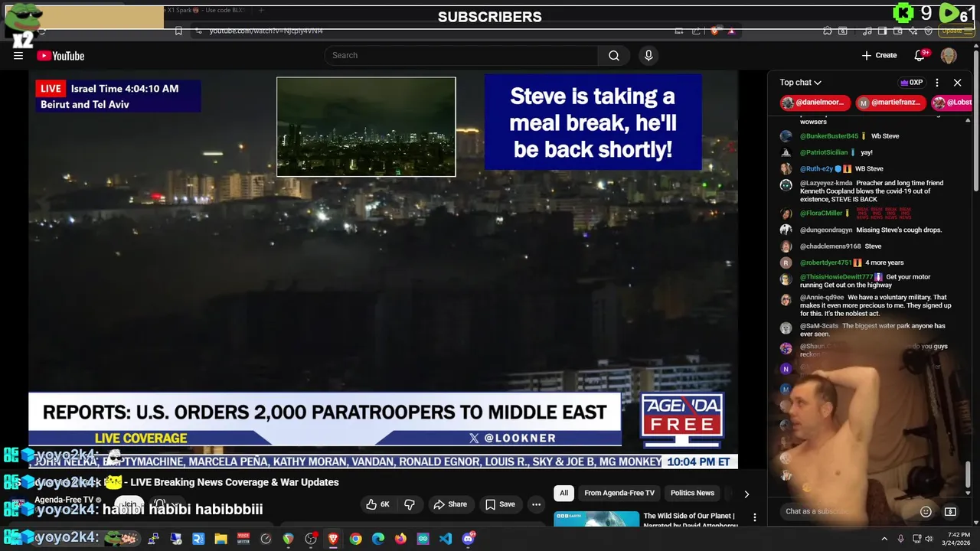
Task: Click @PatriotSicilian username in chat
Action: pyautogui.click(x=824, y=152)
